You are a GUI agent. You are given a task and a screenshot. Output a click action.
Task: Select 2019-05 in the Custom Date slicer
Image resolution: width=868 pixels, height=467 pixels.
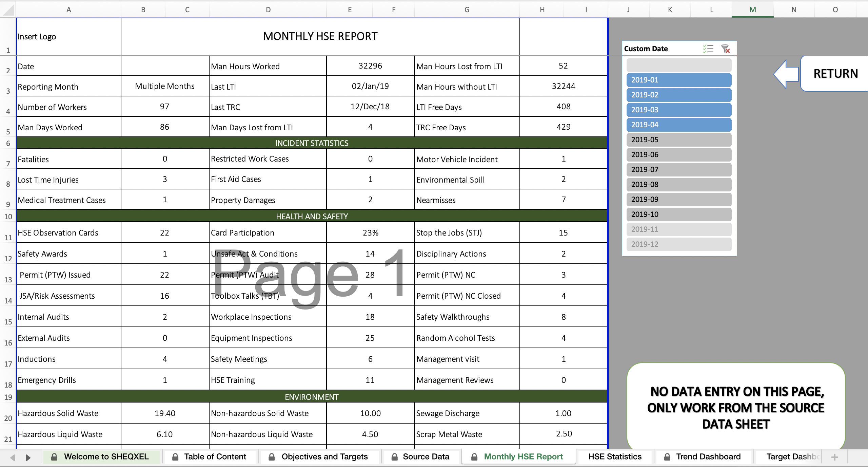[x=678, y=139]
